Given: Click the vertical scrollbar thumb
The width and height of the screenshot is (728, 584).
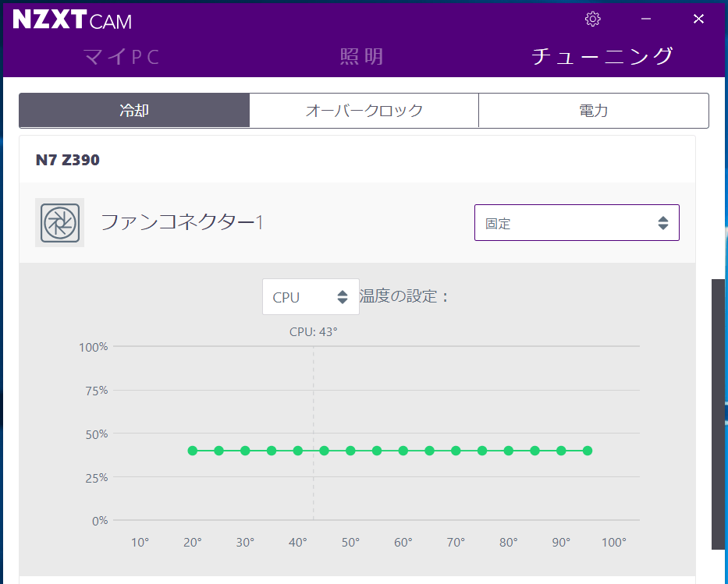Looking at the screenshot, I should click(x=719, y=414).
